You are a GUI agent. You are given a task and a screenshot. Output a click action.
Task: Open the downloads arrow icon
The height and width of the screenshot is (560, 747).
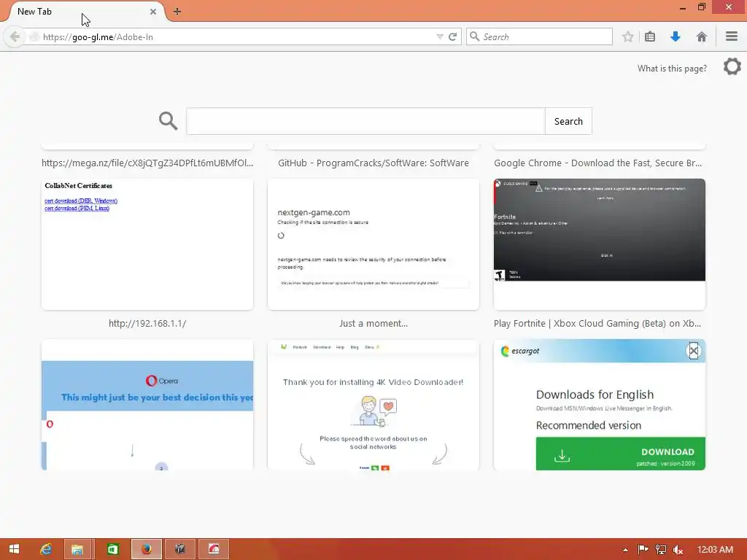[x=676, y=36]
